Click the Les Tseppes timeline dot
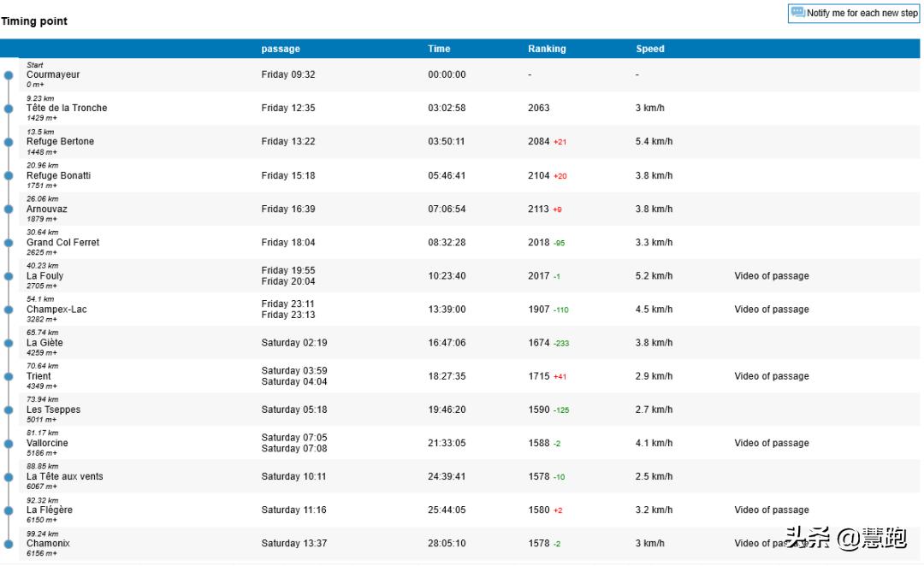This screenshot has width=924, height=566. pos(9,410)
